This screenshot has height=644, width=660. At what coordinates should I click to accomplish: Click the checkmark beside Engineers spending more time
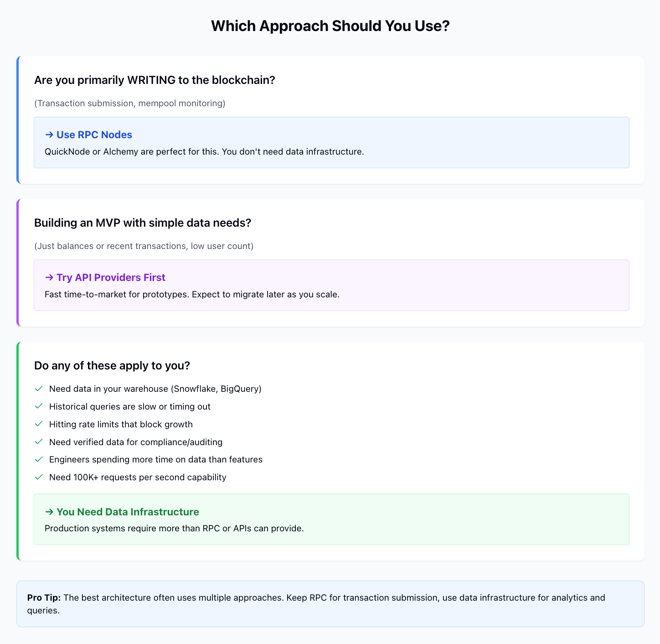[39, 459]
